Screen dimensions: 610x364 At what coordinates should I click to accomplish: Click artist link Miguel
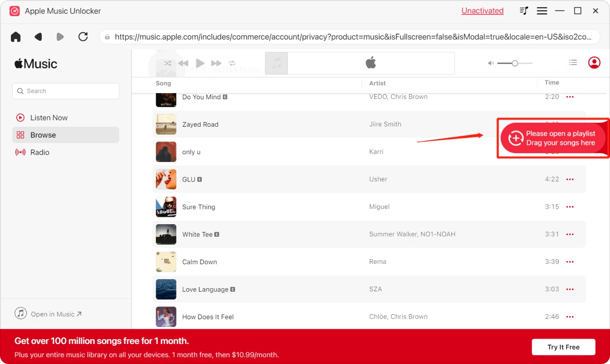click(380, 206)
